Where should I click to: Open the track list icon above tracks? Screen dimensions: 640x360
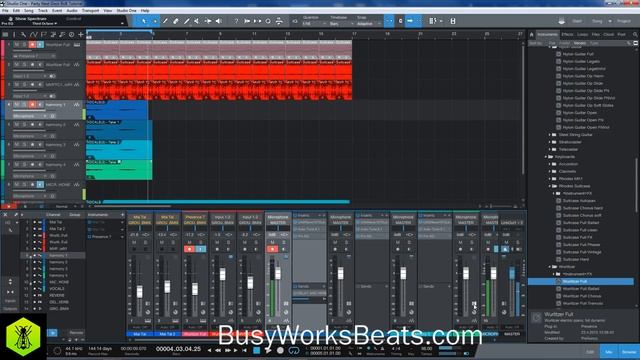[5, 35]
